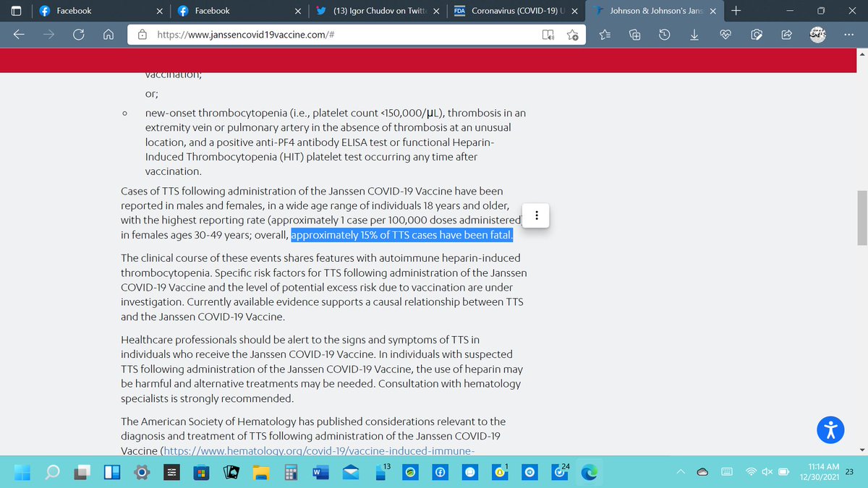Image resolution: width=868 pixels, height=488 pixels.
Task: Open the Favorites list
Action: pos(605,35)
